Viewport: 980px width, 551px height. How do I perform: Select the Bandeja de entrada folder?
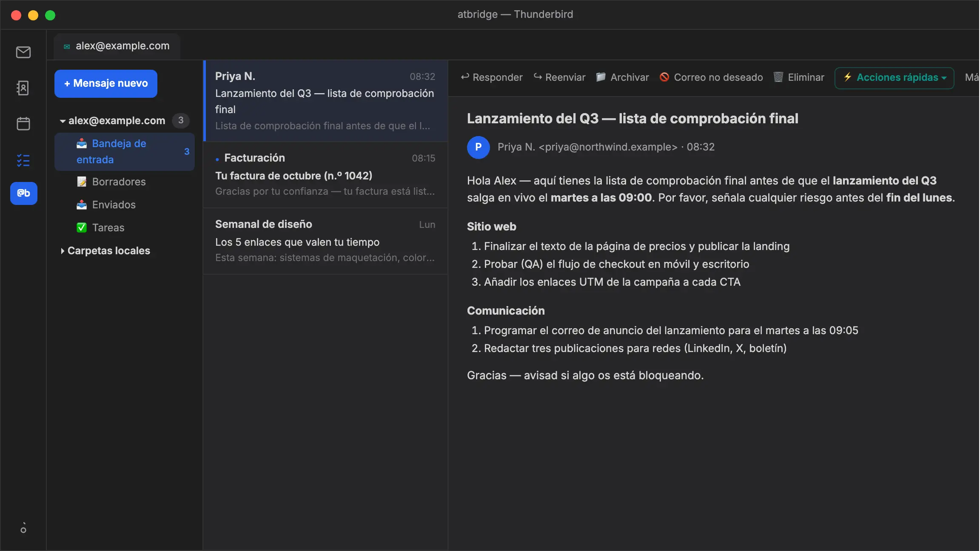(125, 152)
